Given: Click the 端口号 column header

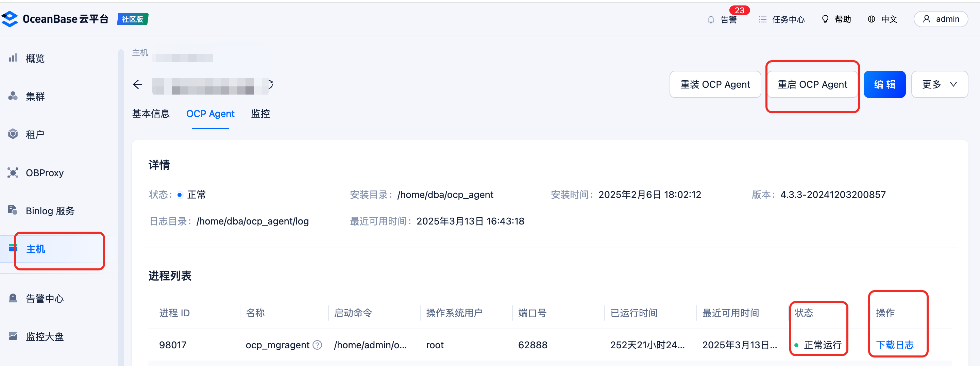Looking at the screenshot, I should tap(532, 313).
